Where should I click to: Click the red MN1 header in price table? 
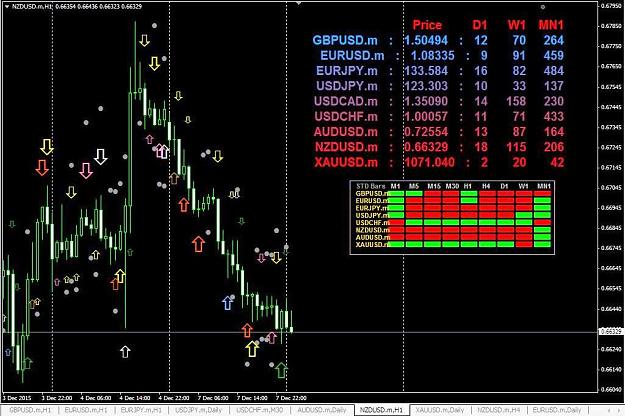coord(551,25)
